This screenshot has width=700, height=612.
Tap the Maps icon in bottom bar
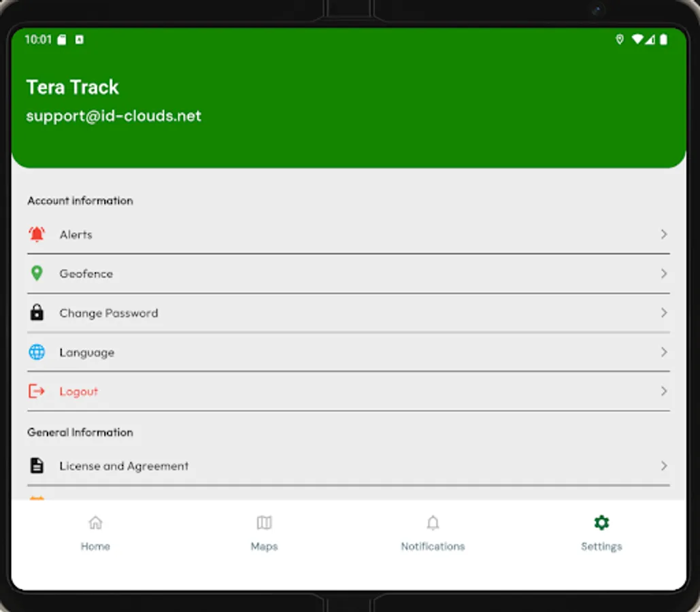point(264,522)
